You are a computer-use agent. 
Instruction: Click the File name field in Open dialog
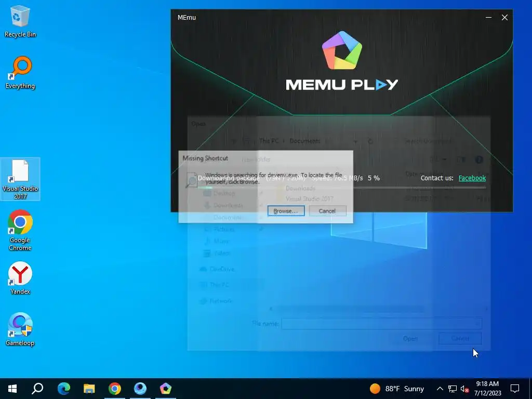(381, 323)
